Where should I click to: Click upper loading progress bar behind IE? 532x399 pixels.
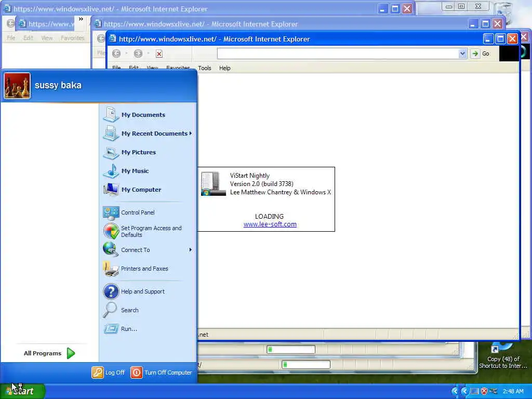[x=291, y=349]
